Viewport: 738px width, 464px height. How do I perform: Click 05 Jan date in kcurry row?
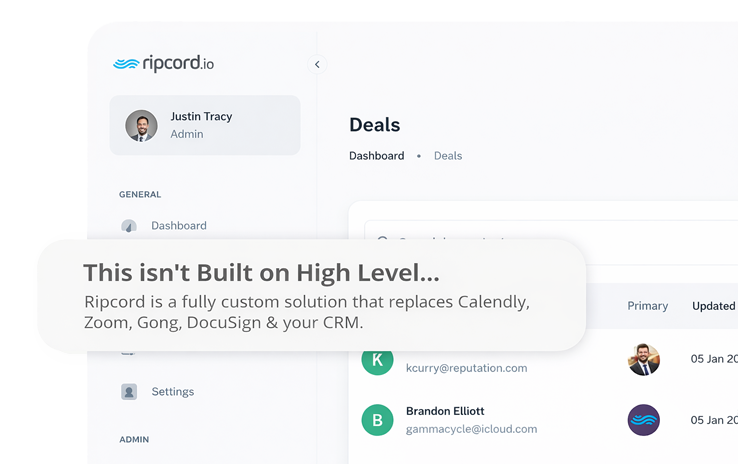tap(714, 359)
